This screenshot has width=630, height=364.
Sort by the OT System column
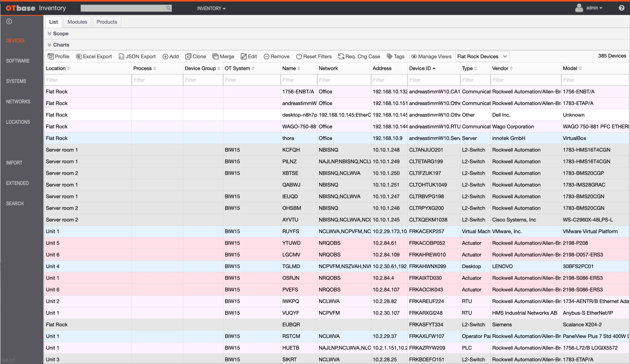[239, 68]
